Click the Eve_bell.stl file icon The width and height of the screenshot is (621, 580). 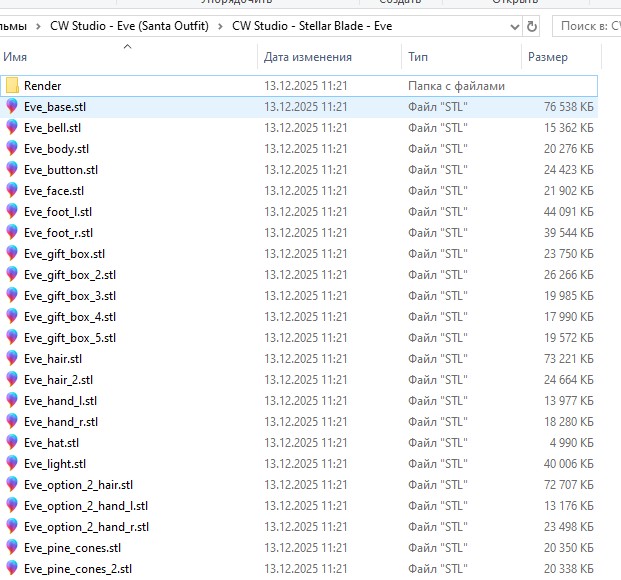(x=12, y=128)
